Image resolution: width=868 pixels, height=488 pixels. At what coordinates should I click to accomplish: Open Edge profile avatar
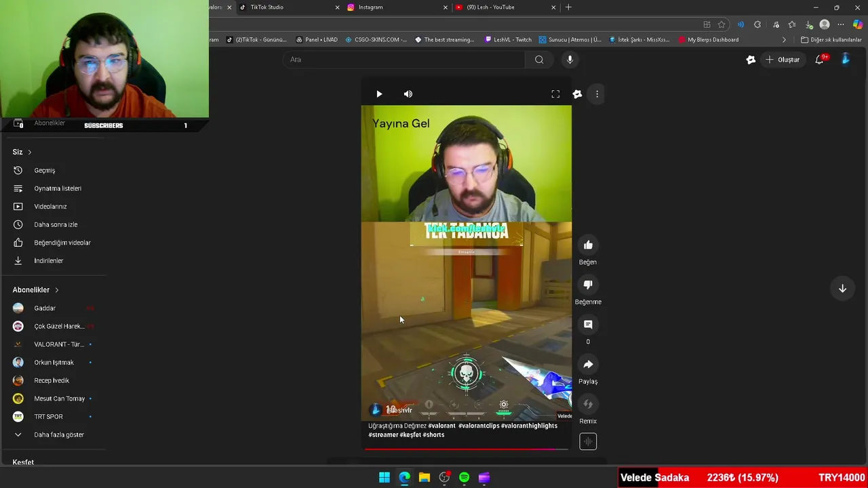(825, 24)
